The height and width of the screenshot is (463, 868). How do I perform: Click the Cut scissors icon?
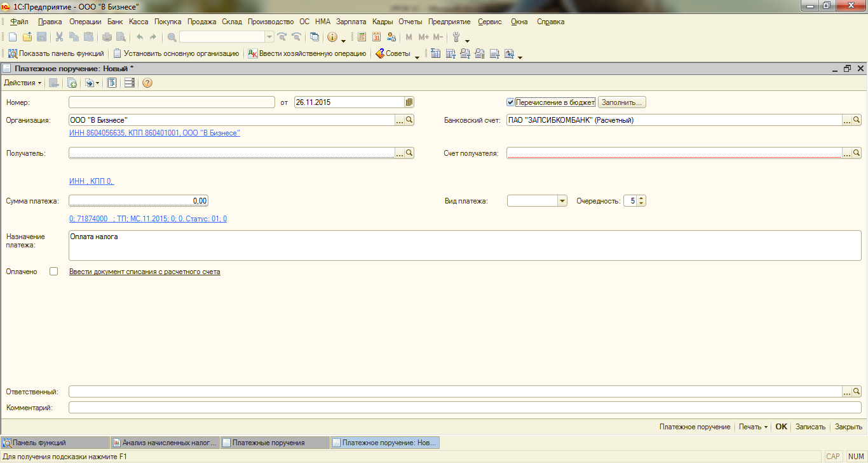[60, 37]
